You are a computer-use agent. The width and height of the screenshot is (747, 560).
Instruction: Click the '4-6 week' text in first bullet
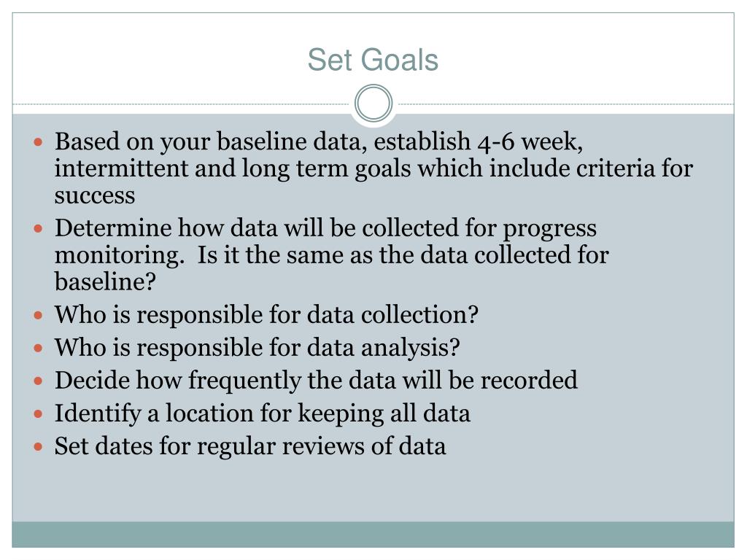click(527, 142)
